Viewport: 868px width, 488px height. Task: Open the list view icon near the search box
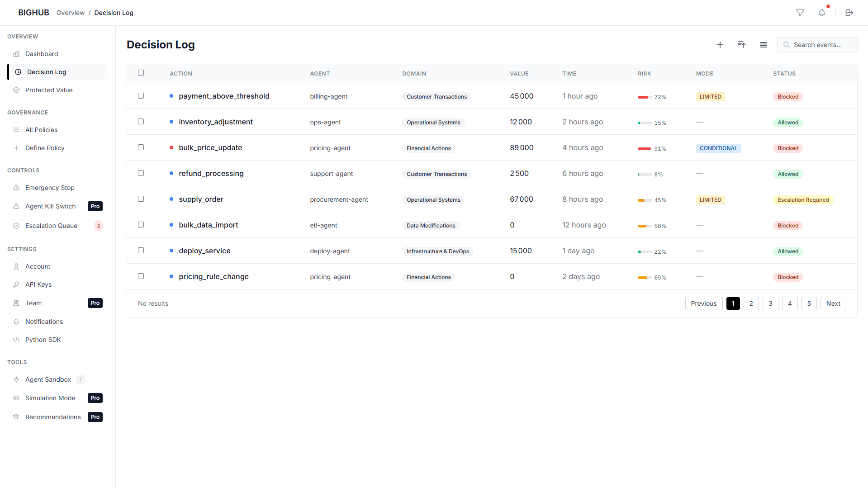point(763,45)
